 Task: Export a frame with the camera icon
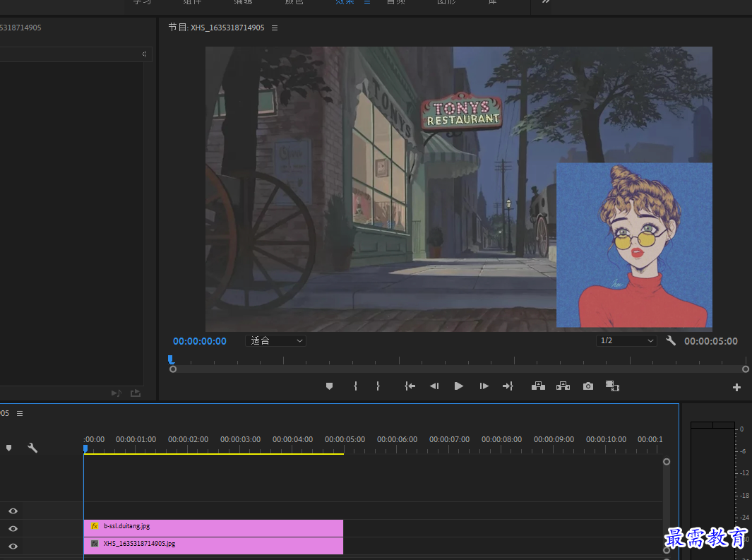pos(588,386)
